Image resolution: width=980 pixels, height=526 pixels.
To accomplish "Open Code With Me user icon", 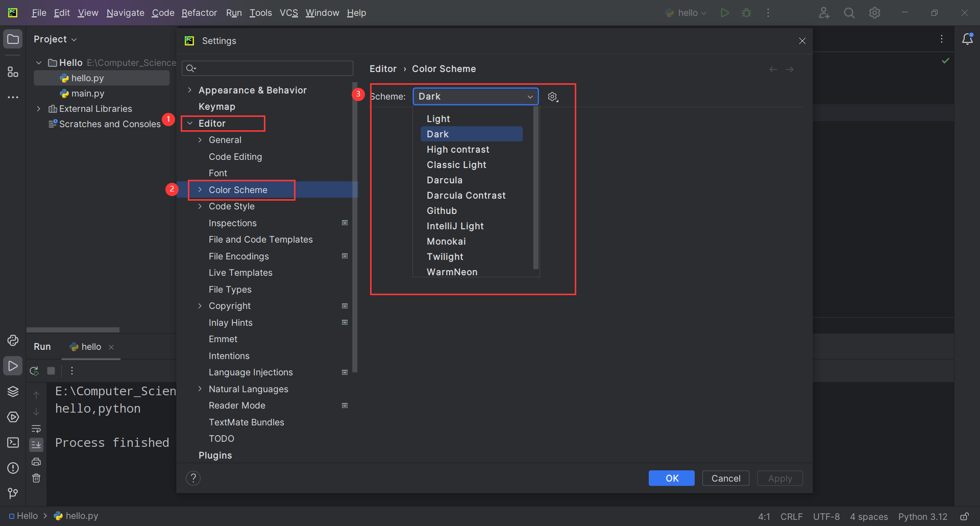I will (x=824, y=13).
